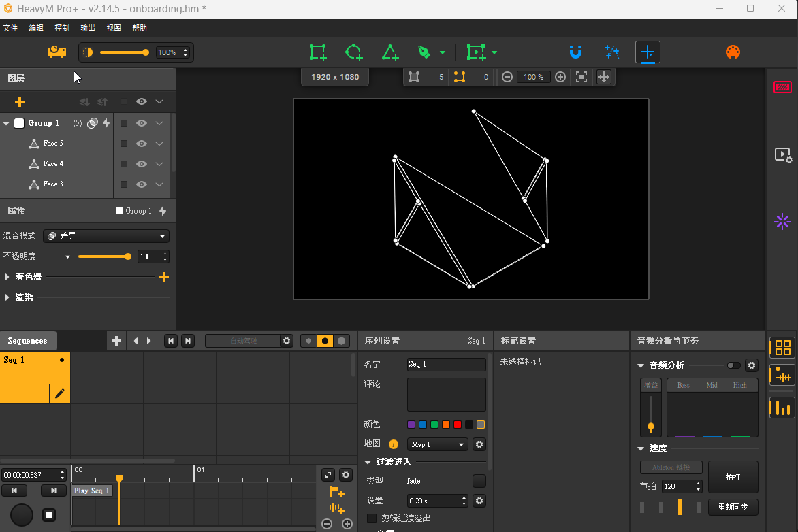Click the pen drawing tool
The image size is (798, 532).
(424, 52)
